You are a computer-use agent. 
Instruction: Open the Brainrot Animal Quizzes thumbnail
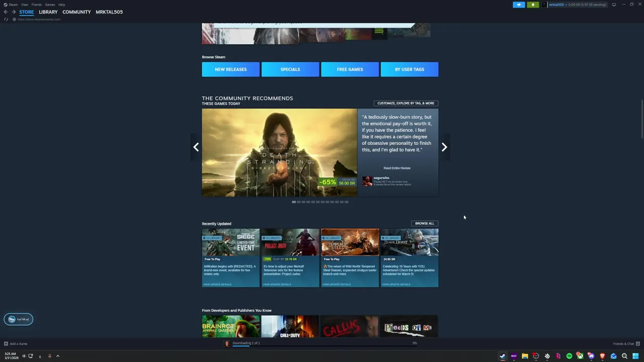[x=230, y=326]
